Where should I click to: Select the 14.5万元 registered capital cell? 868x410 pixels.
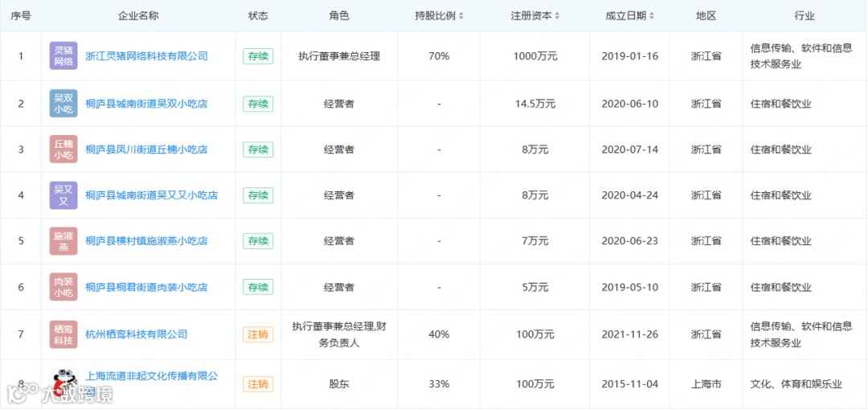click(x=534, y=104)
